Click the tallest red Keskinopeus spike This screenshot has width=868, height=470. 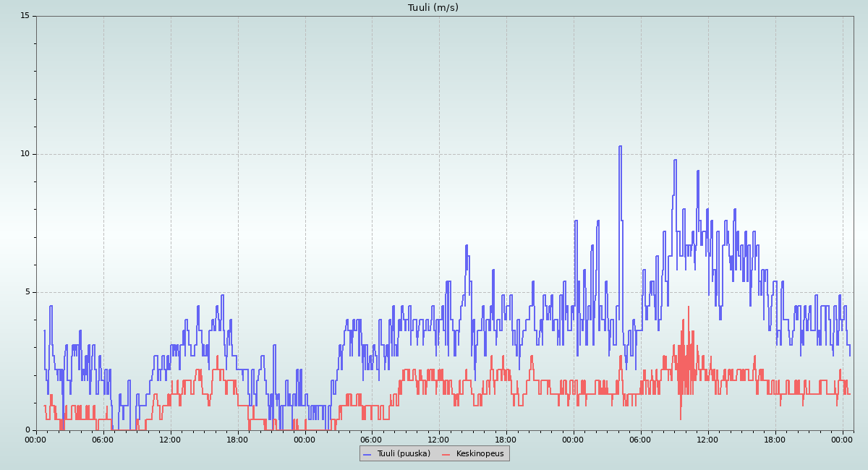pos(688,307)
